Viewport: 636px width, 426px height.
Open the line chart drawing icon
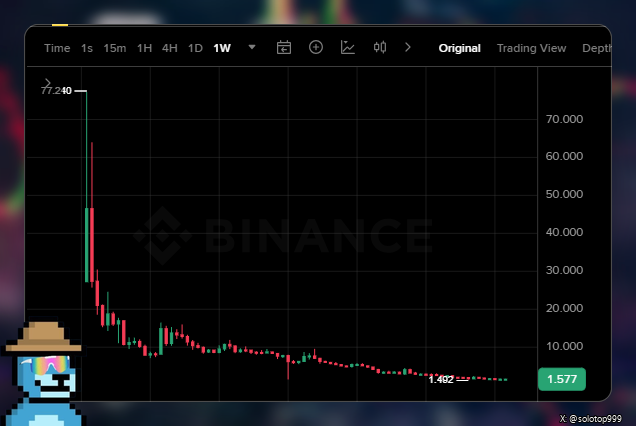(348, 47)
